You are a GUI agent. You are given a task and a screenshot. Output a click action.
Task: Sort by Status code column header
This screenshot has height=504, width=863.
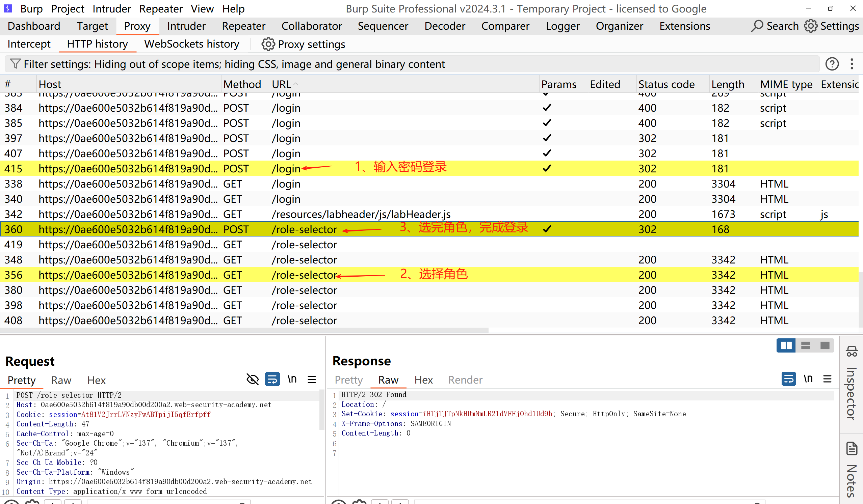(666, 84)
